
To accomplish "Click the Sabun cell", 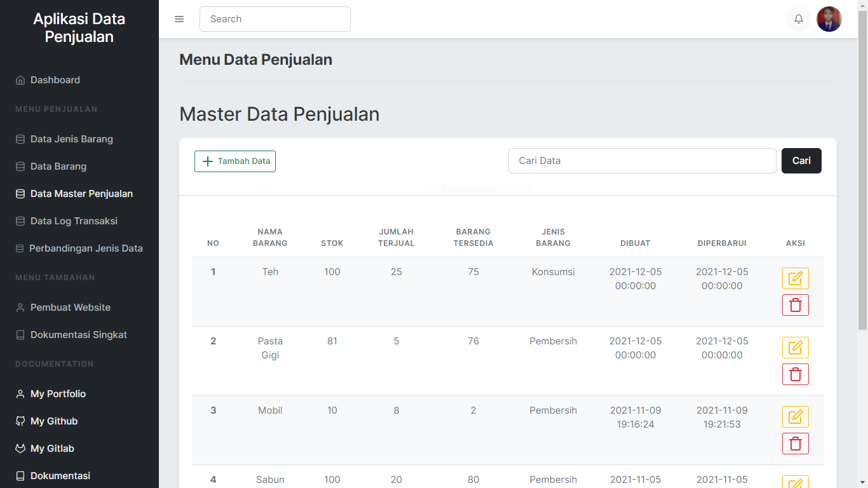I will coord(270,480).
